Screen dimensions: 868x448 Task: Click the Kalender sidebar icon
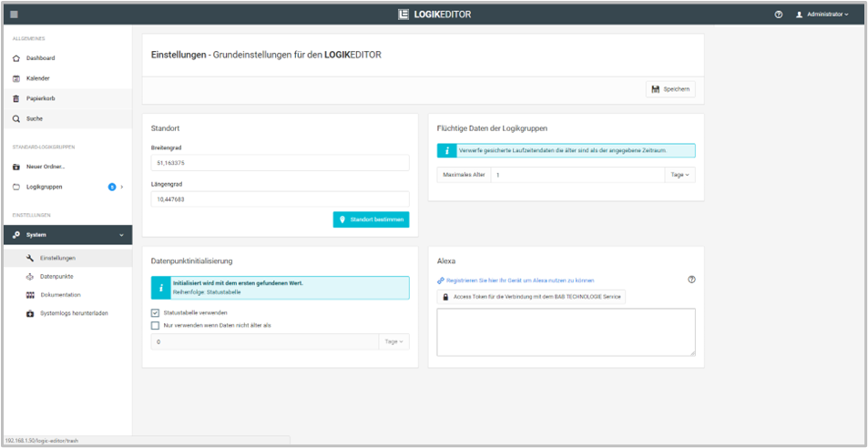[x=16, y=78]
